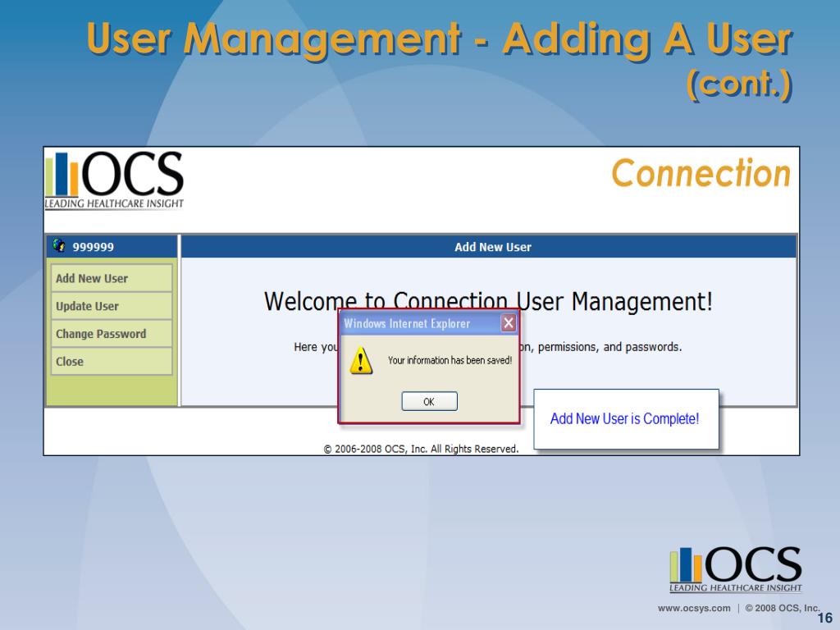Open the Change Password option
Screen dimensions: 840x630
pyautogui.click(x=112, y=334)
